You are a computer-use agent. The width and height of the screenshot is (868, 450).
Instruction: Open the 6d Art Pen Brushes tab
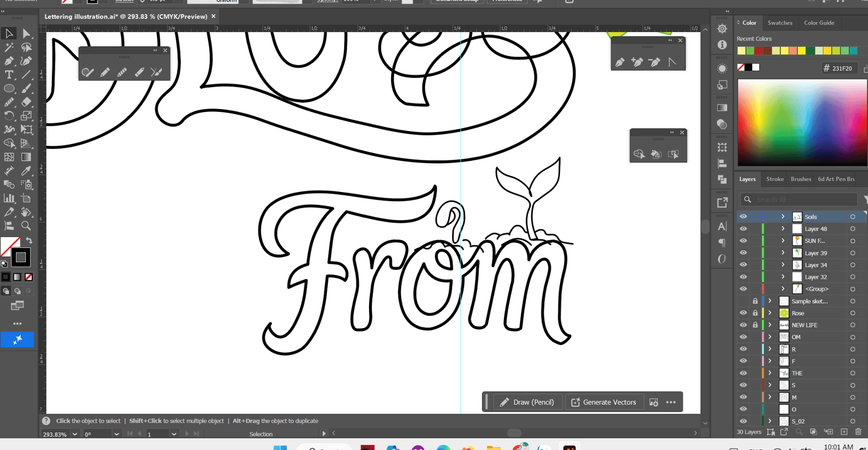(836, 179)
